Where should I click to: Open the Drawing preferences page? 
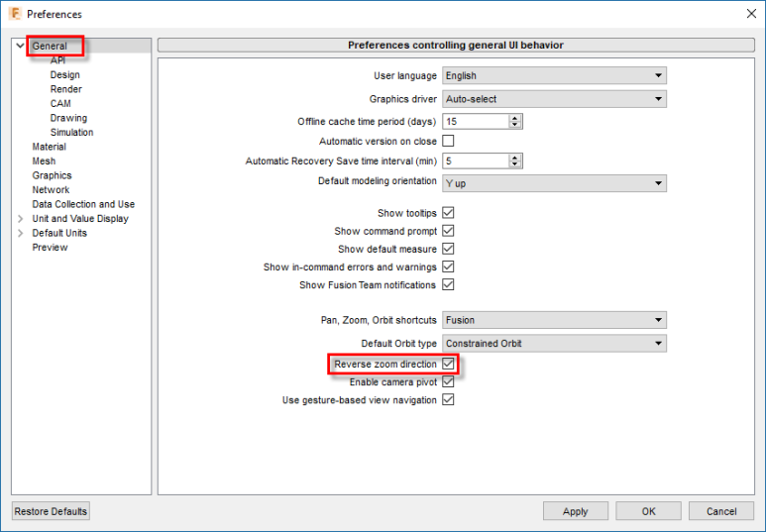(x=68, y=118)
